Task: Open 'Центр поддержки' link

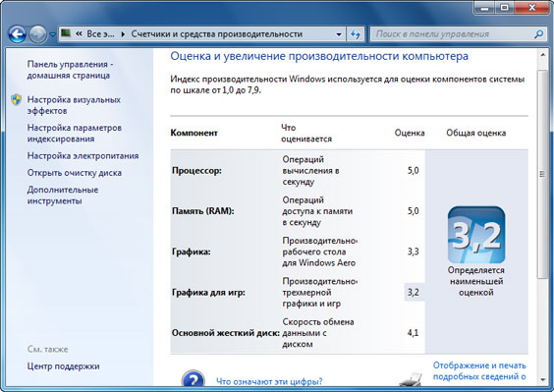Action: pos(63,366)
